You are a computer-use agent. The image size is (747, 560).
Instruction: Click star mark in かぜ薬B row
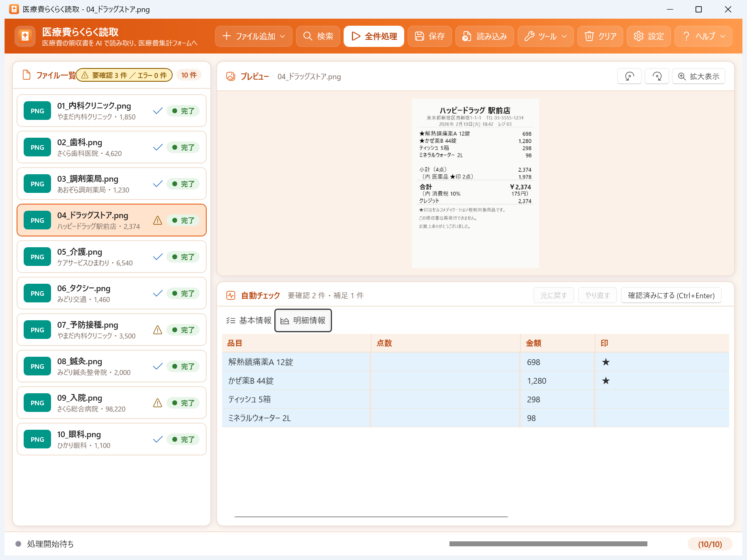pos(606,381)
